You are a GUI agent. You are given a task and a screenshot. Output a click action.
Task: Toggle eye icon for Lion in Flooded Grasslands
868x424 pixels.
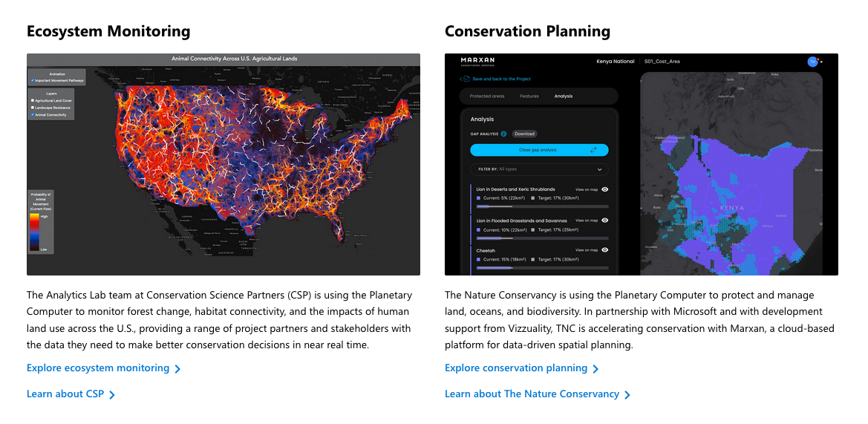(604, 221)
